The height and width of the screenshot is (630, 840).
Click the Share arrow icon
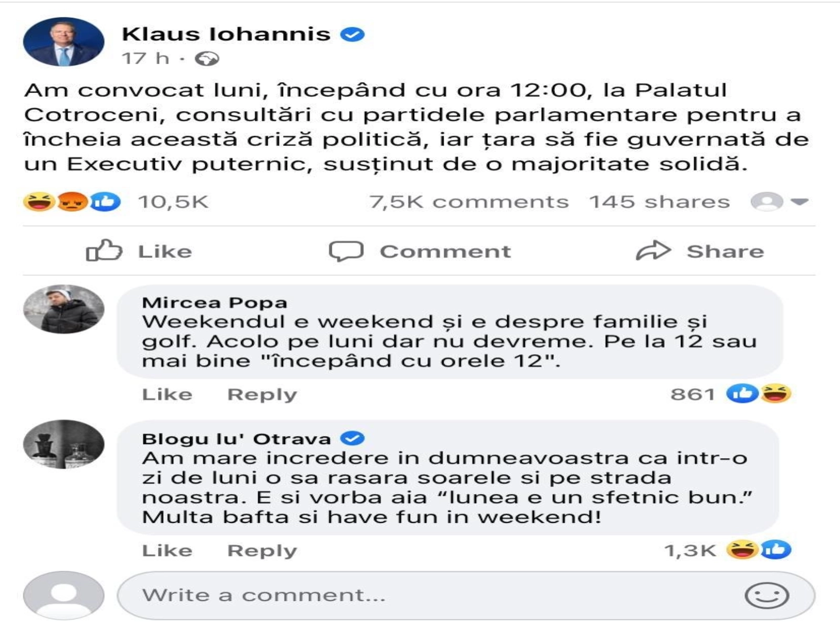point(653,250)
